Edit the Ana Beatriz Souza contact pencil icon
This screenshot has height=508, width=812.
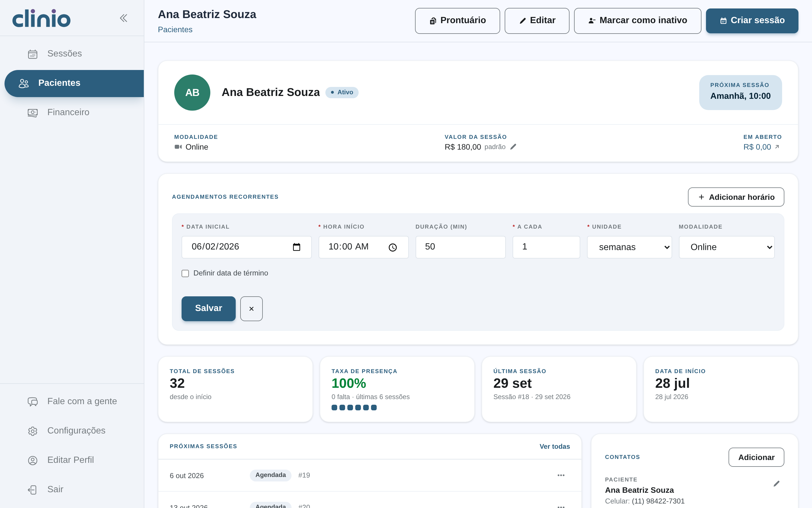pyautogui.click(x=776, y=484)
